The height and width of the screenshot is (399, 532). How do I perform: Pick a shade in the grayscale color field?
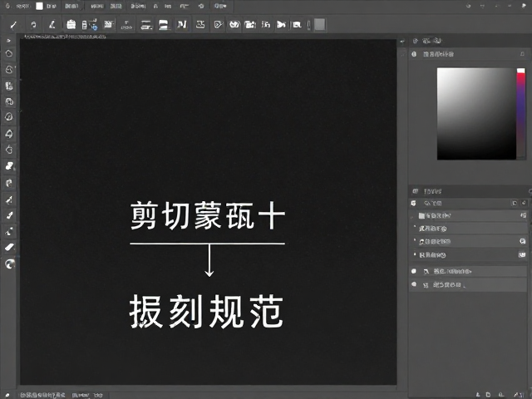tap(476, 114)
